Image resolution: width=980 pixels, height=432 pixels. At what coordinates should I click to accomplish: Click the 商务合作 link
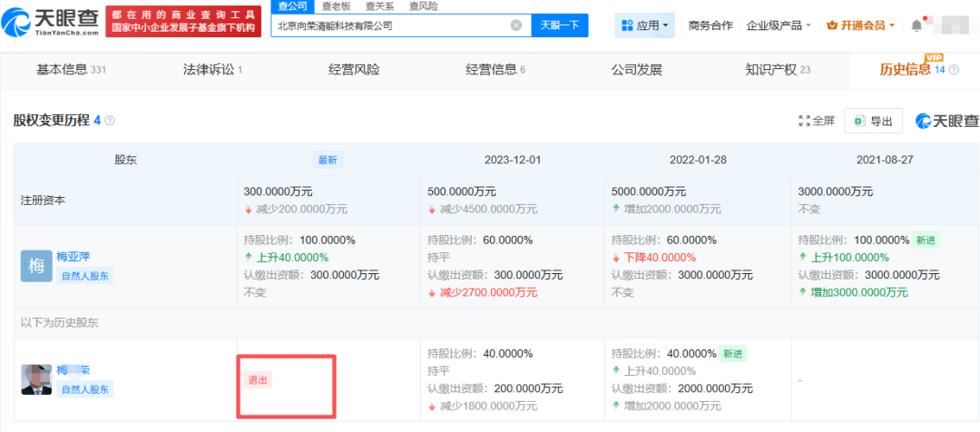[710, 25]
